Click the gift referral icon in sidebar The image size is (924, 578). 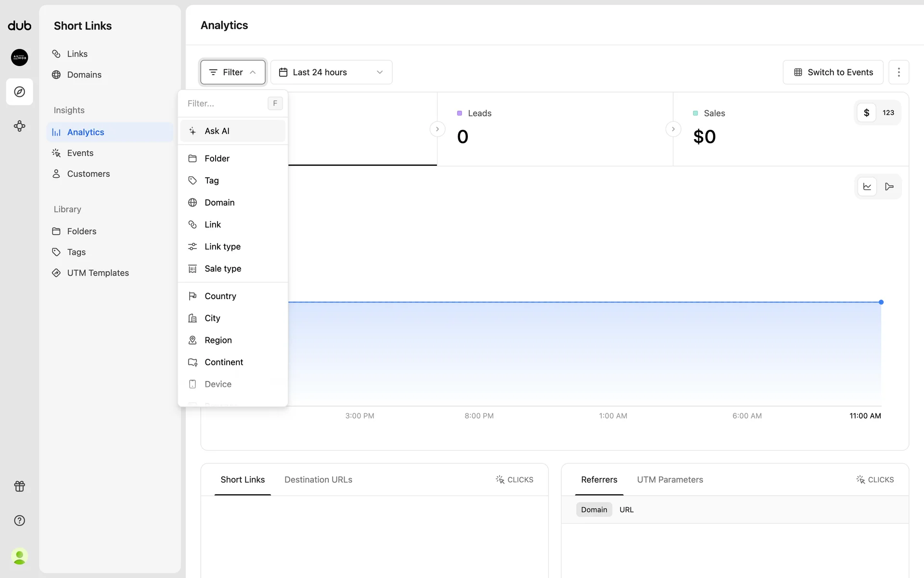pyautogui.click(x=19, y=486)
